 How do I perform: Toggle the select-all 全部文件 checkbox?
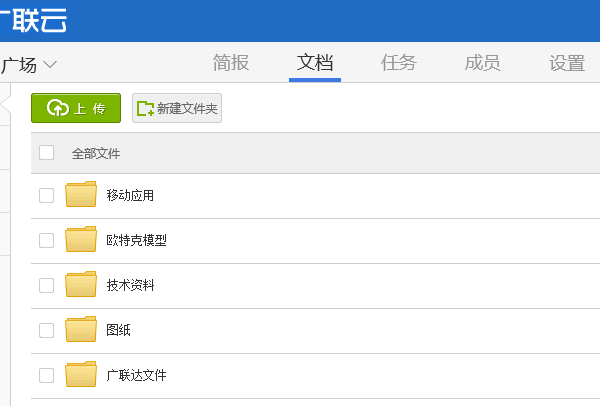point(47,153)
